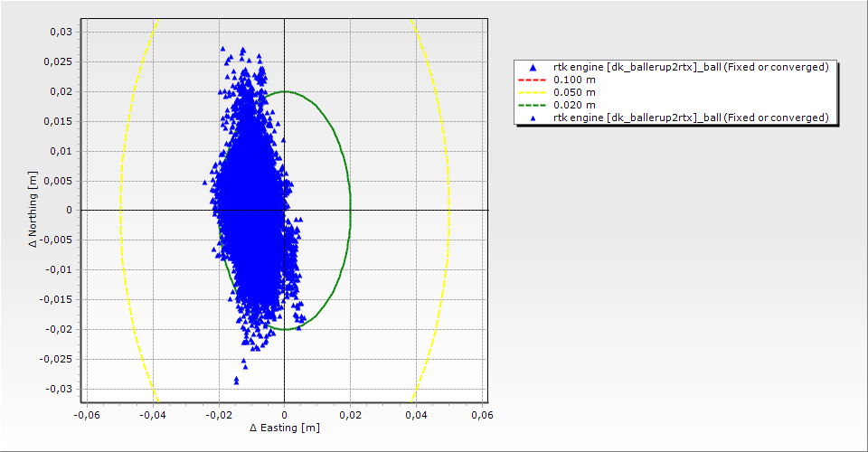Click the '-0,025' Northing axis tick label
868x452 pixels.
tap(56, 359)
